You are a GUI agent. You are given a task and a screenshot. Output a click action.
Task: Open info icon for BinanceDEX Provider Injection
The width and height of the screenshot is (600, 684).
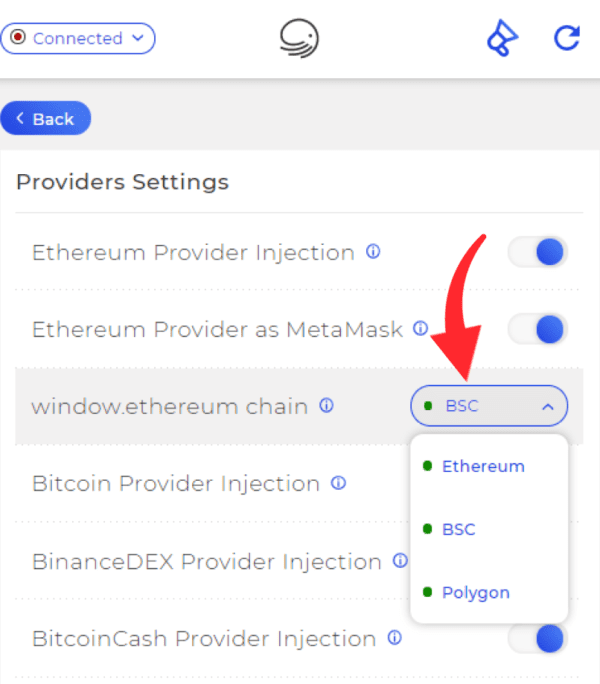point(400,560)
